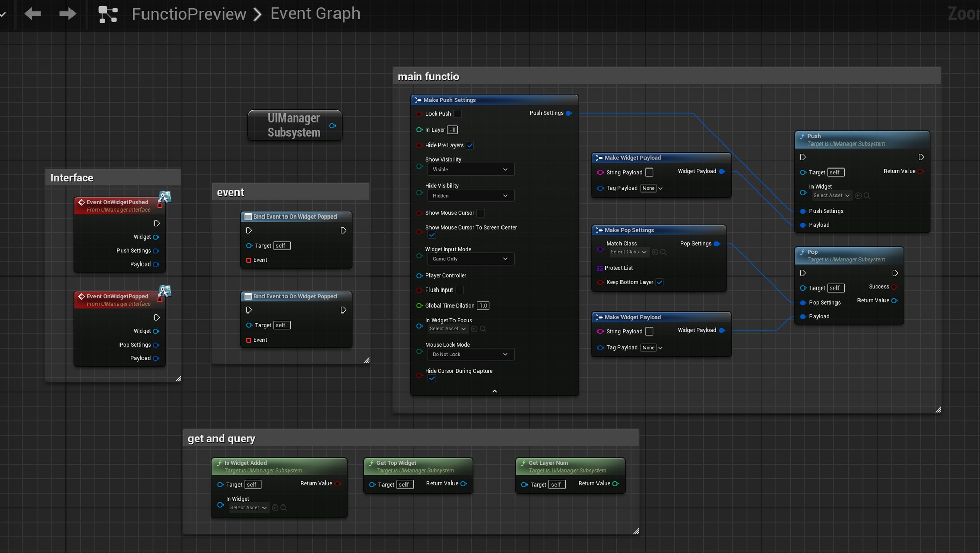Click browse icon next to Match Class

point(663,252)
